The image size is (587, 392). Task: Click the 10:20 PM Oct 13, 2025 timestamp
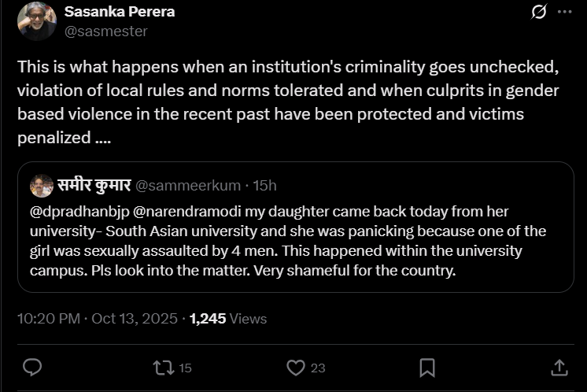point(98,319)
